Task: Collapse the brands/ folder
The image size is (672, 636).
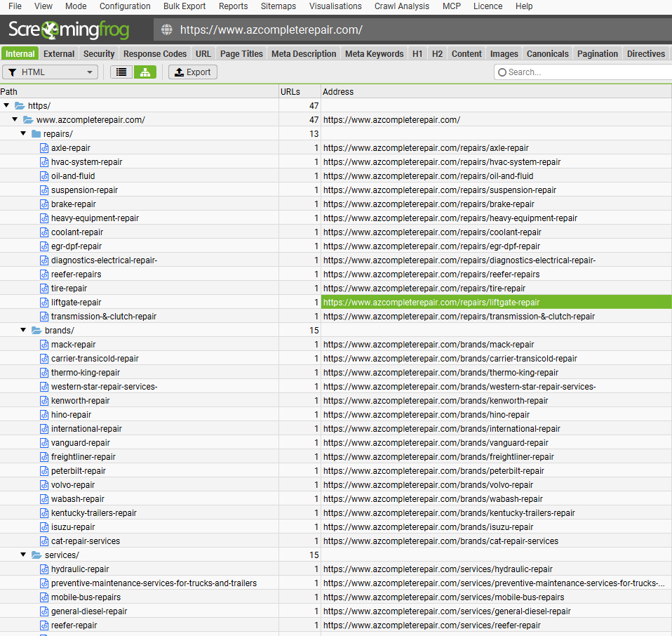Action: pos(23,330)
